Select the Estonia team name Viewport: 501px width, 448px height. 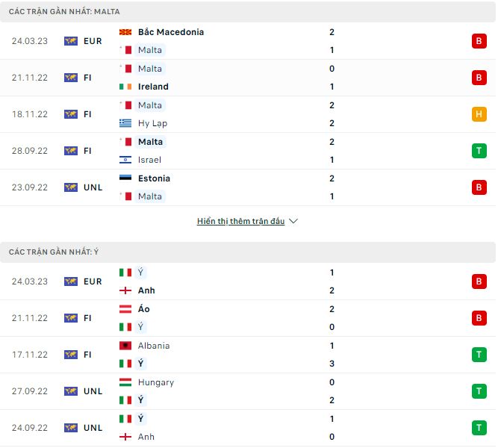coord(154,178)
